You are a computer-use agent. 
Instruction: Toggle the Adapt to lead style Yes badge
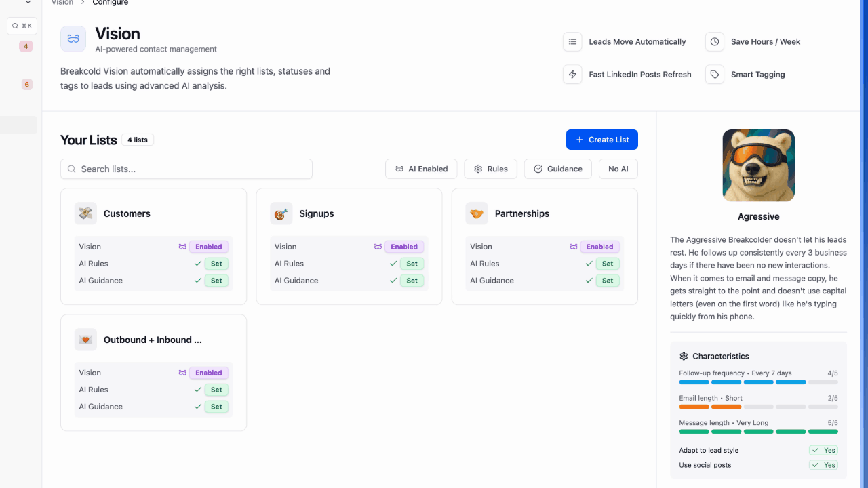point(823,450)
